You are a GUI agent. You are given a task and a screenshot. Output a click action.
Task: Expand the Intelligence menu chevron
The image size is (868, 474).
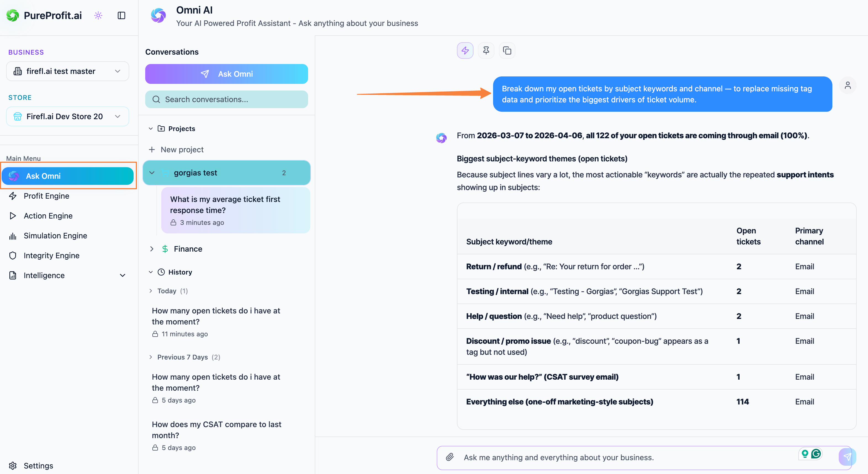point(123,275)
